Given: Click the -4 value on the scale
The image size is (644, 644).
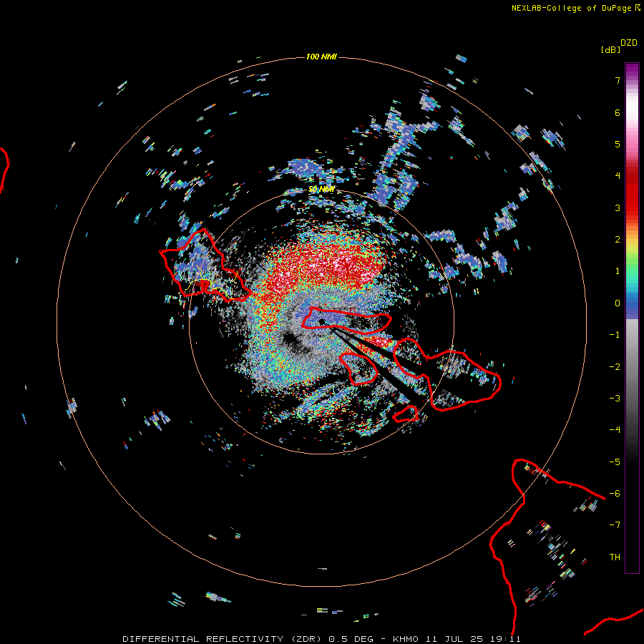Looking at the screenshot, I should point(615,429).
